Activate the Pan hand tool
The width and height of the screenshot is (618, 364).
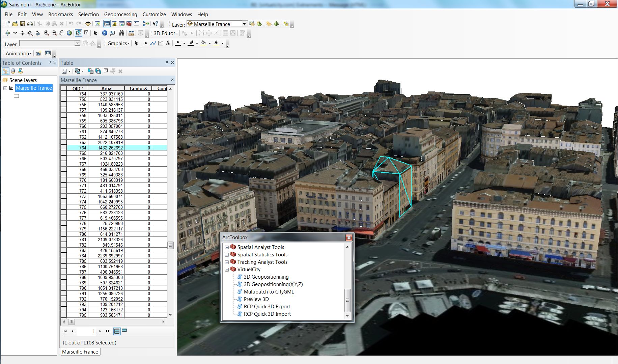(61, 33)
